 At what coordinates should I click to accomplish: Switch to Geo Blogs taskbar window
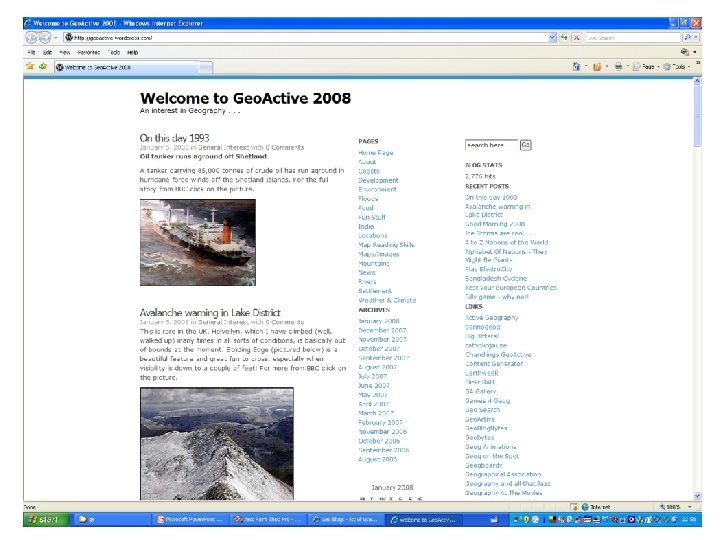tap(344, 519)
